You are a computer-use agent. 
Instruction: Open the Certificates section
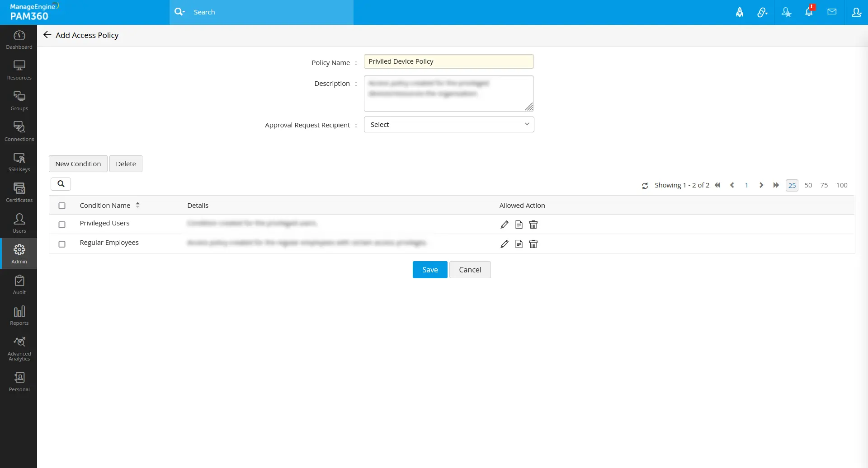pos(19,193)
